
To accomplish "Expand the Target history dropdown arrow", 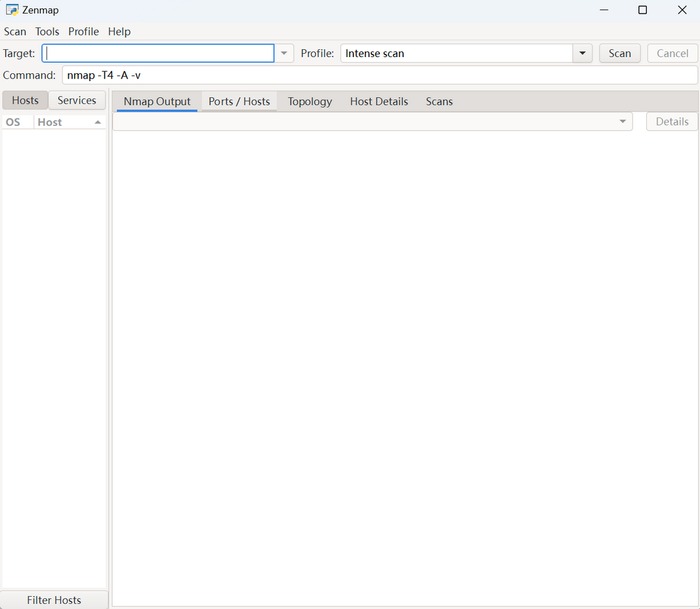I will click(284, 53).
